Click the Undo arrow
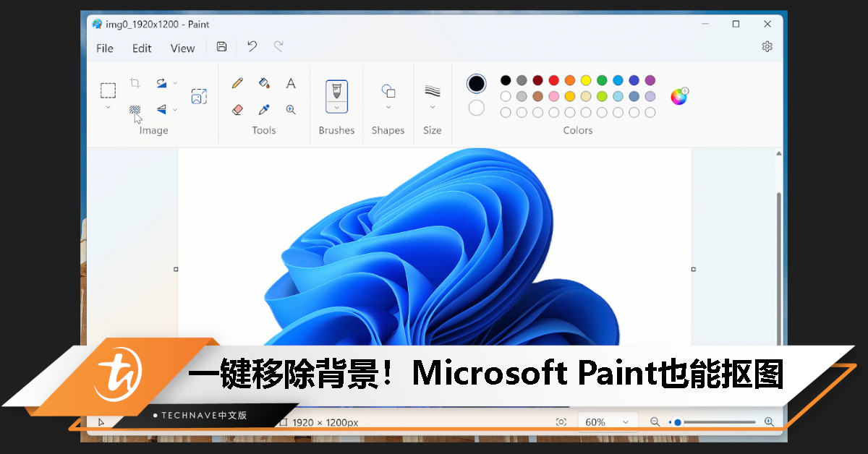The height and width of the screenshot is (454, 868). click(252, 46)
